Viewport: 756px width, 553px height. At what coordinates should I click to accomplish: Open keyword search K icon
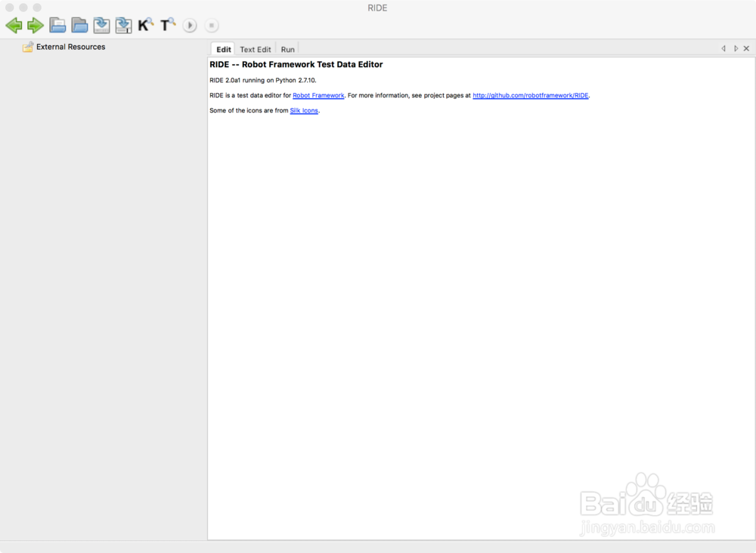(146, 25)
